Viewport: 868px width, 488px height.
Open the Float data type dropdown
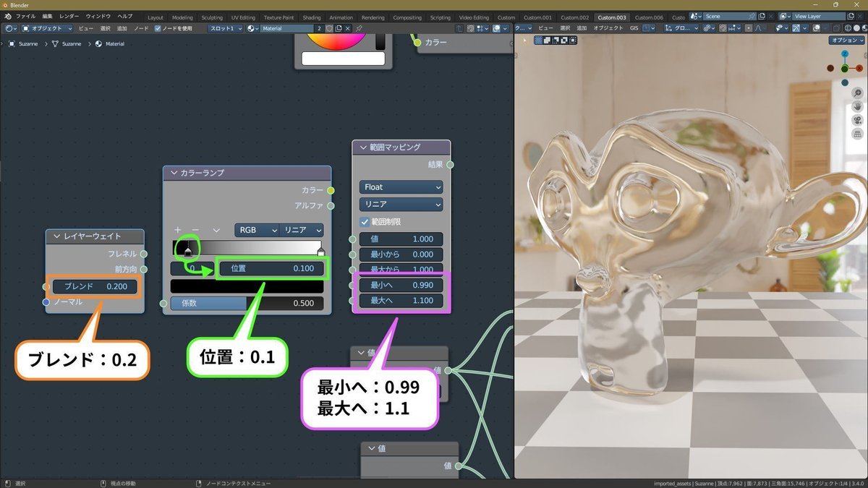pos(401,187)
